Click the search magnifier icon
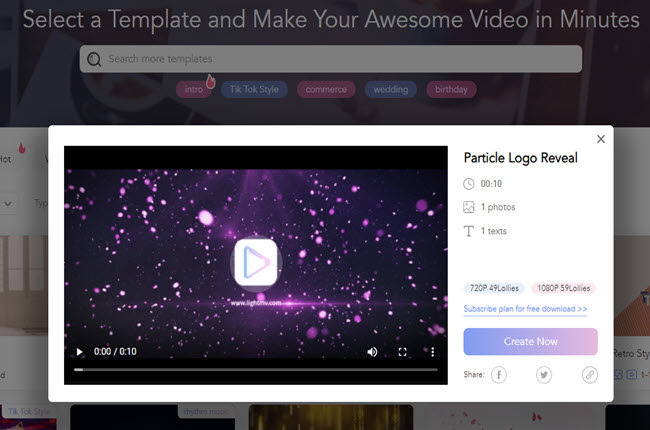650x430 pixels. [94, 59]
